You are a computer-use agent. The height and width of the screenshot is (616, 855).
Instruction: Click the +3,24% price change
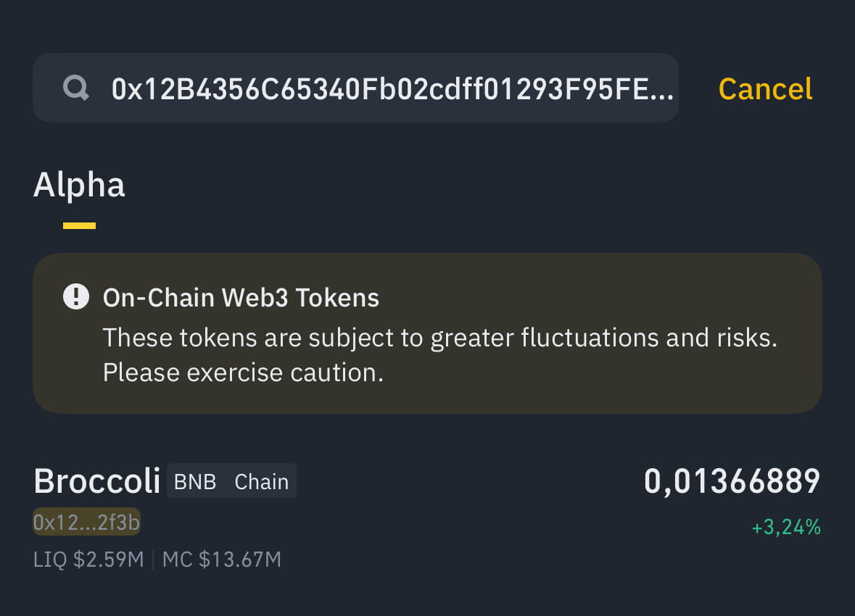click(786, 528)
